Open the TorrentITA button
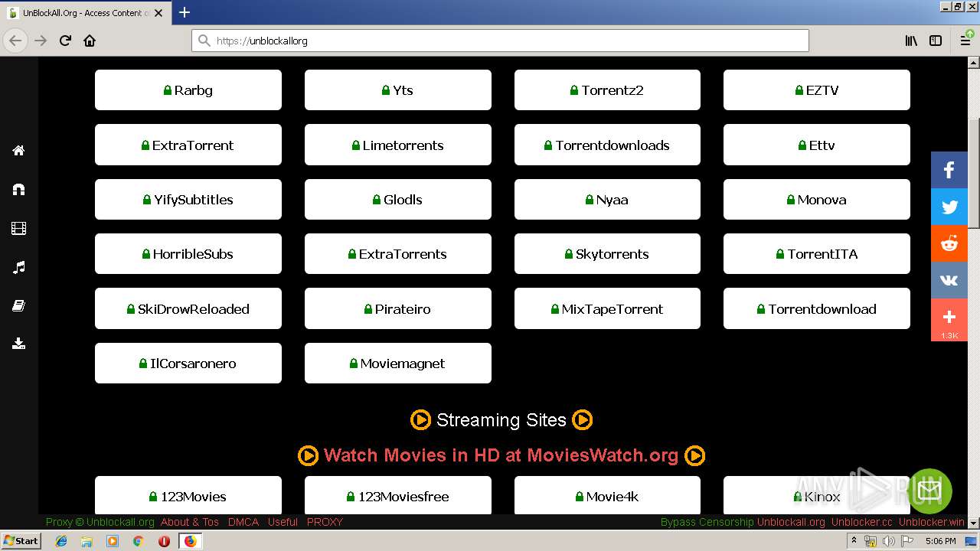The image size is (980, 551). [817, 254]
